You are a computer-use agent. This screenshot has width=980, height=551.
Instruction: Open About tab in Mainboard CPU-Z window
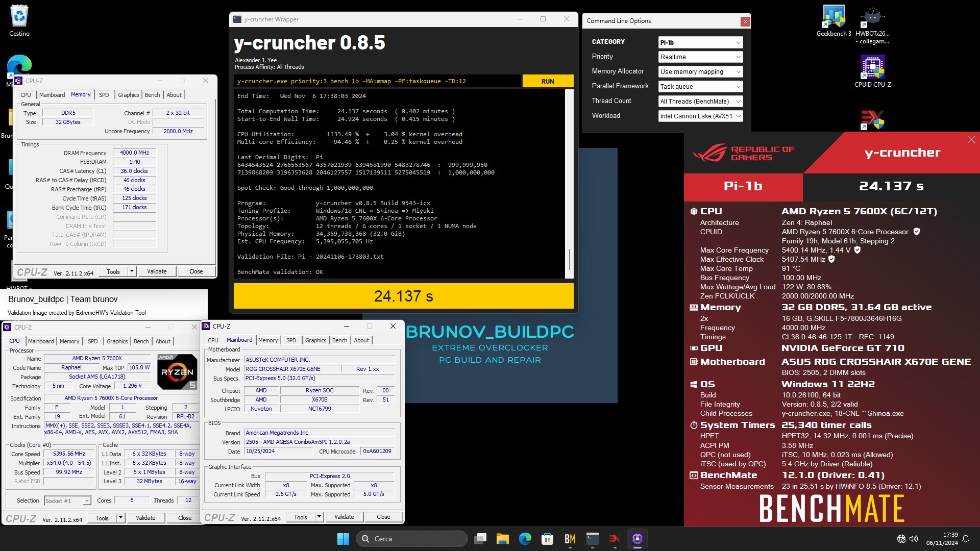361,340
